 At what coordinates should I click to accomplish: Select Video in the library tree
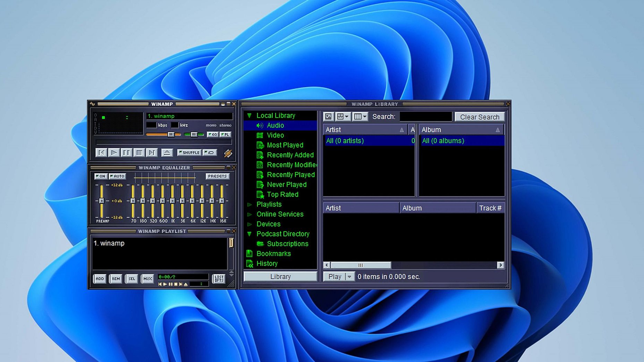[x=275, y=135]
